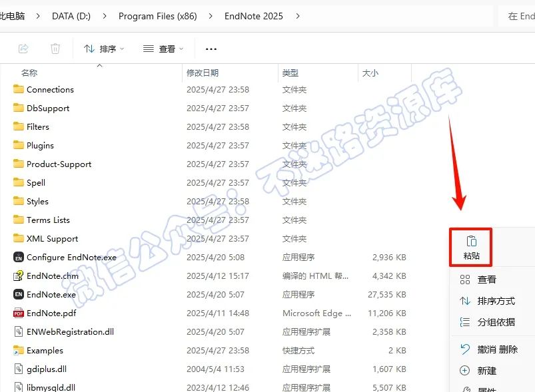The height and width of the screenshot is (392, 535).
Task: Click the file name text XML Support
Action: 52,239
